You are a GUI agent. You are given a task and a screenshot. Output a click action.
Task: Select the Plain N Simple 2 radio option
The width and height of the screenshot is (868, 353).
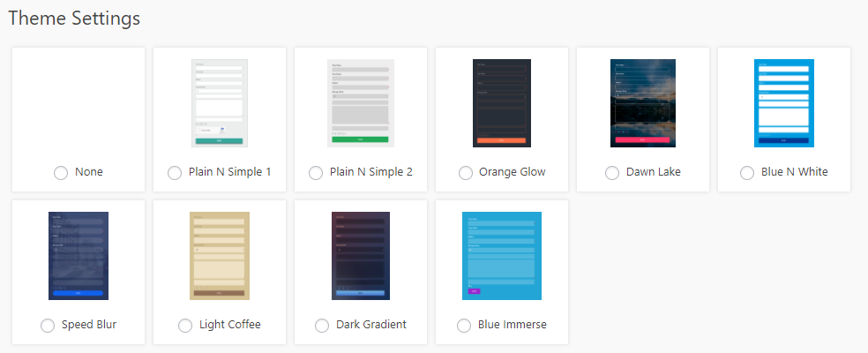click(x=316, y=173)
